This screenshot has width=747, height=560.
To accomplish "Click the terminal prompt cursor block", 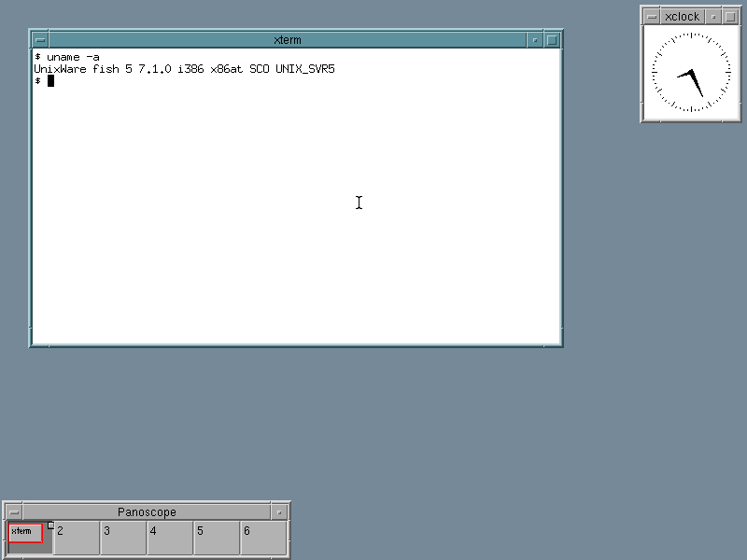I will (51, 81).
